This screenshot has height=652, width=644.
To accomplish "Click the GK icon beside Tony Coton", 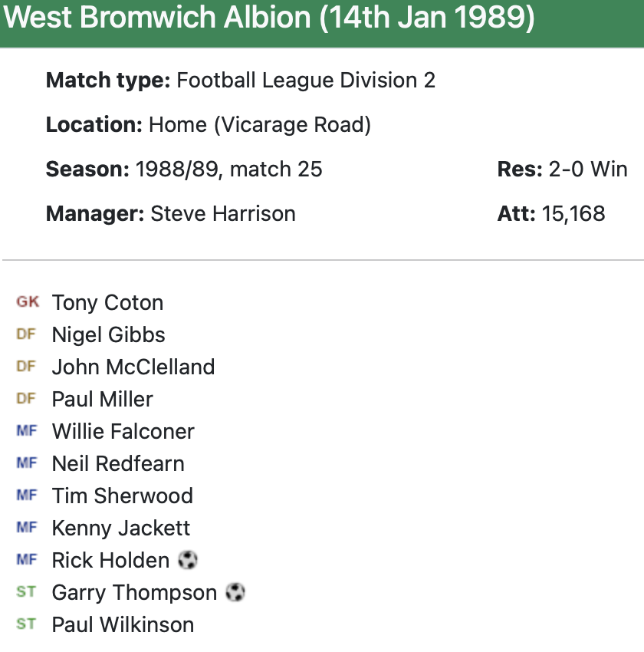I will point(27,302).
